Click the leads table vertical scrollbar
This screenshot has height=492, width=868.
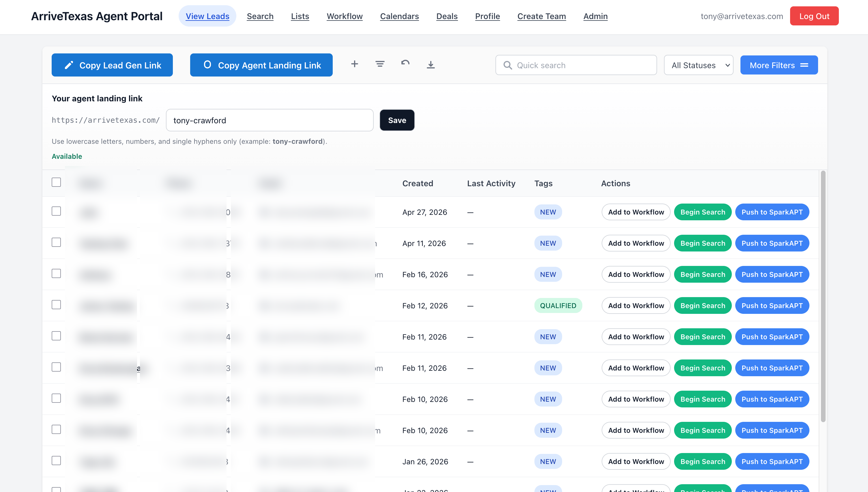click(x=823, y=296)
